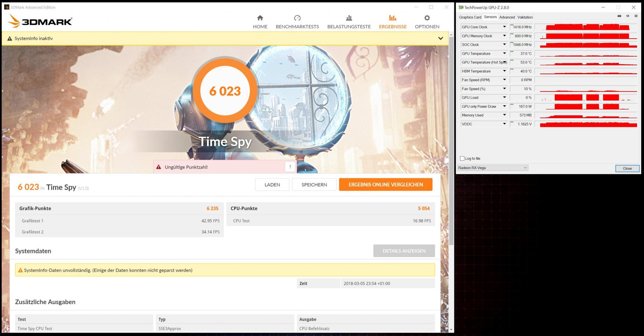Open the GPU Load sensor dropdown
The height and width of the screenshot is (336, 644).
point(504,97)
